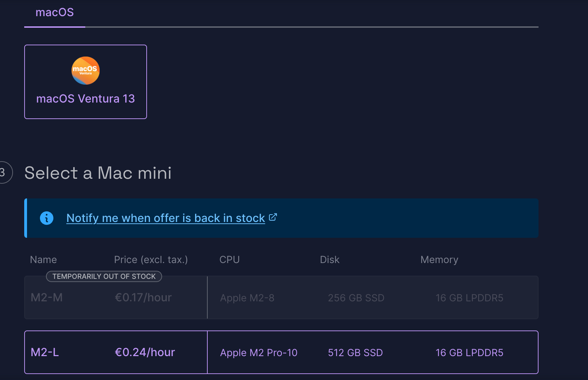
Task: Click the macOS Ventura logo icon
Action: click(x=86, y=71)
